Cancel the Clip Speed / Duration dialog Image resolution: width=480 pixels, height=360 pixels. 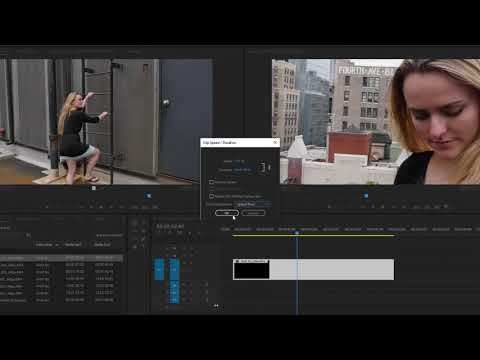[x=253, y=213]
